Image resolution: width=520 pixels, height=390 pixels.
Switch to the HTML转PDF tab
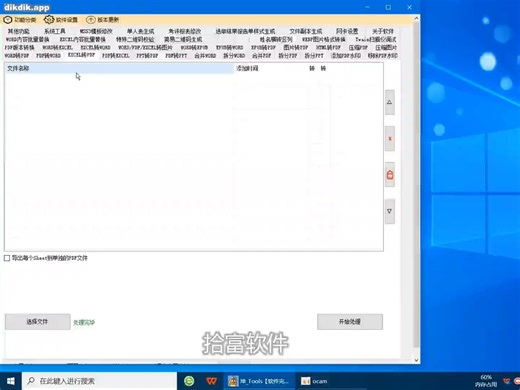[x=328, y=48]
